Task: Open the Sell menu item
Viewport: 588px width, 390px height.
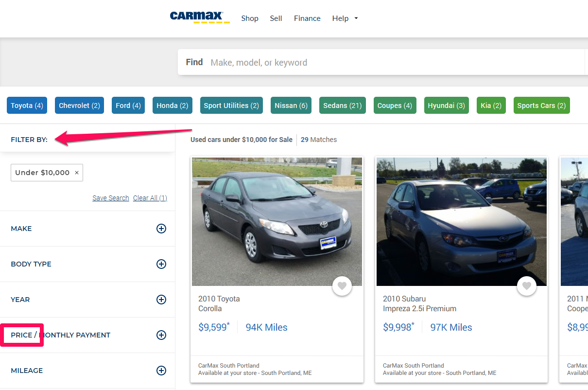Action: coord(276,18)
